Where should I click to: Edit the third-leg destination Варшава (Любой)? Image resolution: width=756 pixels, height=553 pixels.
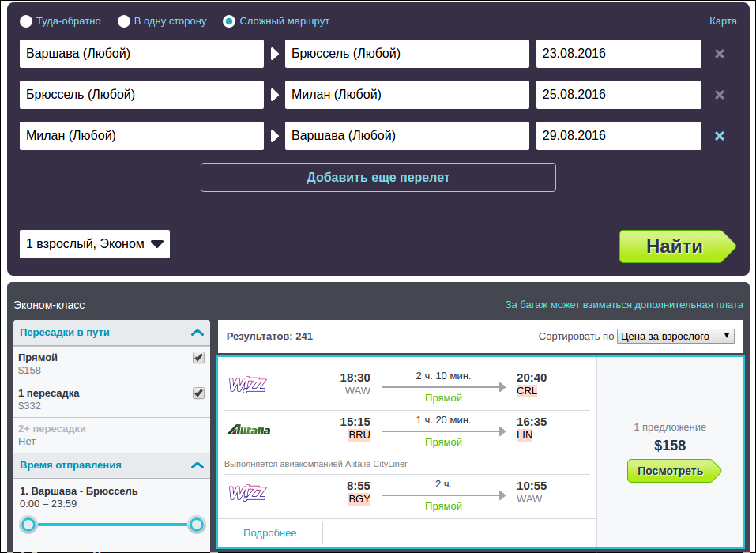407,135
